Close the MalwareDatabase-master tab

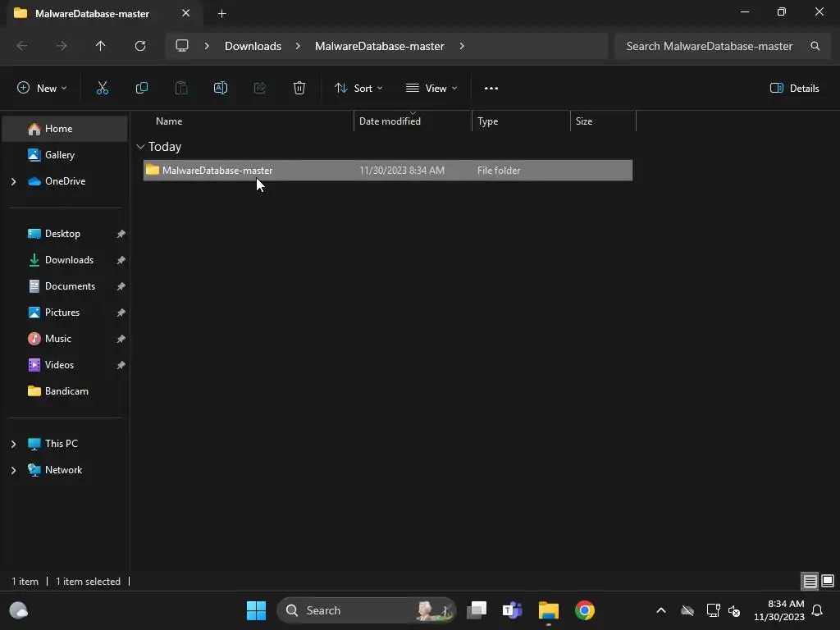186,13
